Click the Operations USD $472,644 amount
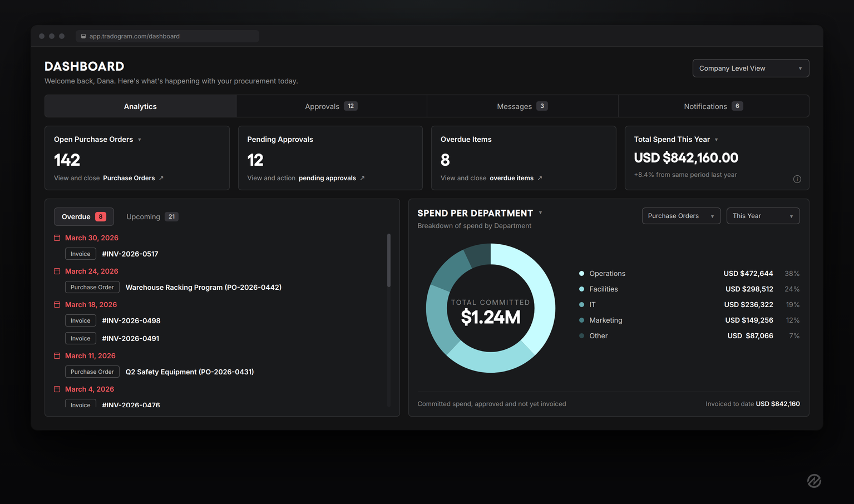Screen dimensions: 854x504 (x=748, y=273)
